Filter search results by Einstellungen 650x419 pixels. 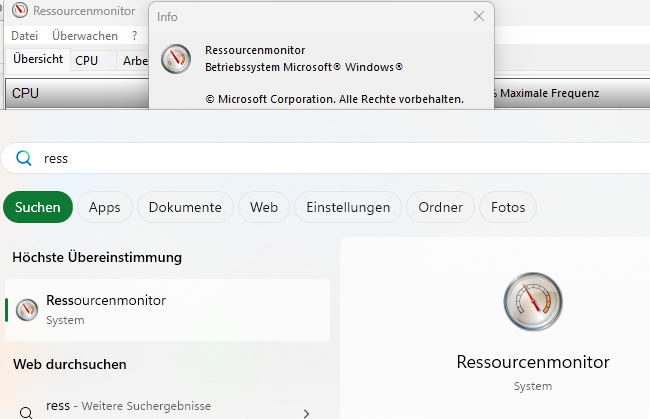point(348,207)
